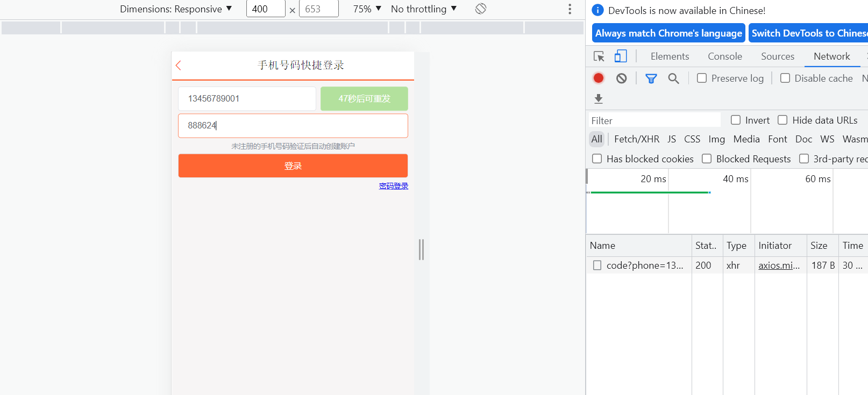Sort by Size column header

[822, 246]
